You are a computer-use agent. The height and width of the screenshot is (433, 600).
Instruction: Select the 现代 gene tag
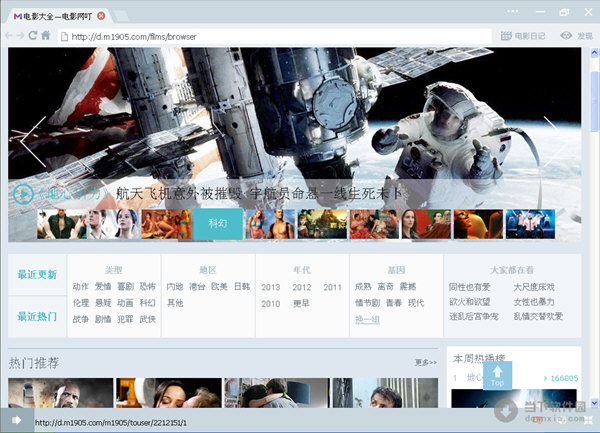pyautogui.click(x=416, y=303)
